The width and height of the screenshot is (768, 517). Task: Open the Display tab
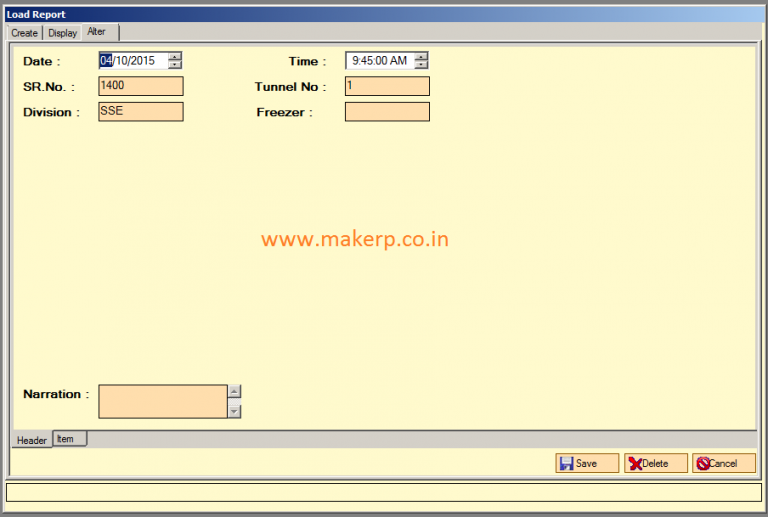(62, 33)
